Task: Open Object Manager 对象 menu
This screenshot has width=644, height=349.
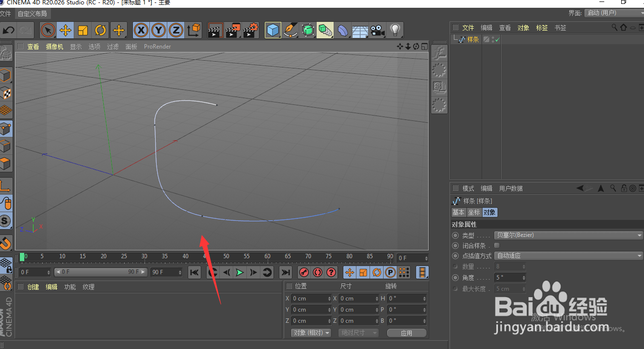Action: (x=523, y=28)
